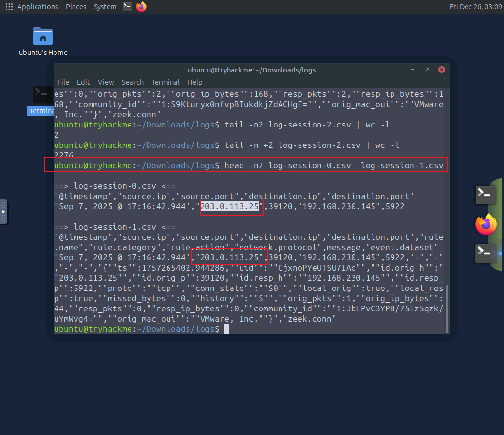Screen dimensions: 504x435
Task: Close the terminal window
Action: 442,70
